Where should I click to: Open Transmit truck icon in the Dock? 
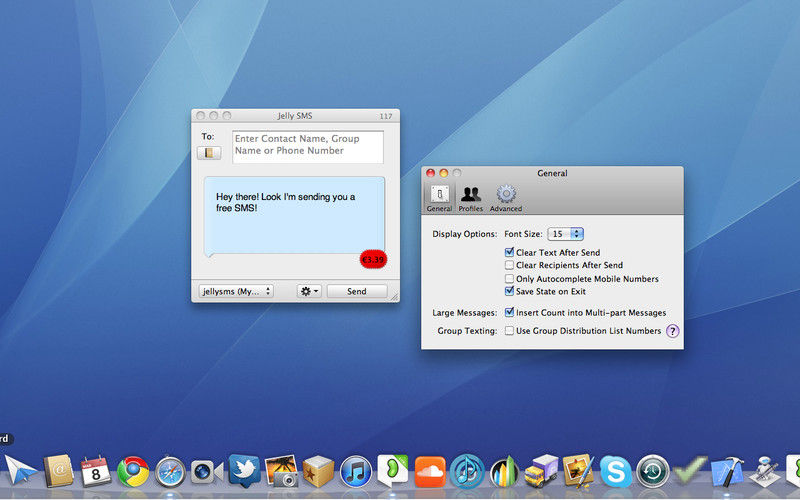pyautogui.click(x=541, y=471)
